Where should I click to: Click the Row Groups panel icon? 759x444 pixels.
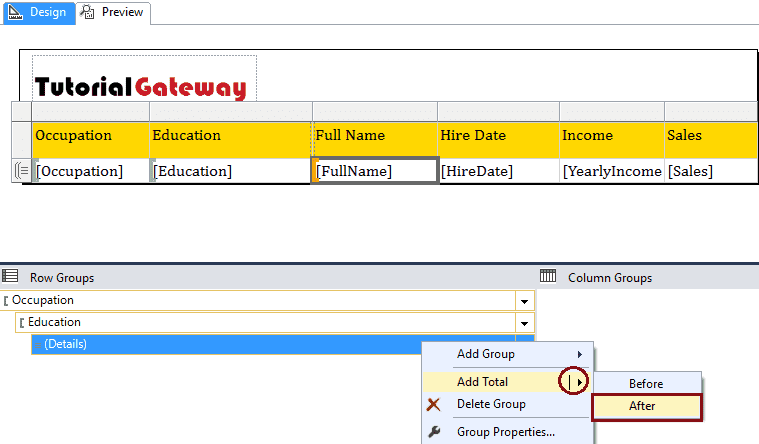click(x=10, y=276)
